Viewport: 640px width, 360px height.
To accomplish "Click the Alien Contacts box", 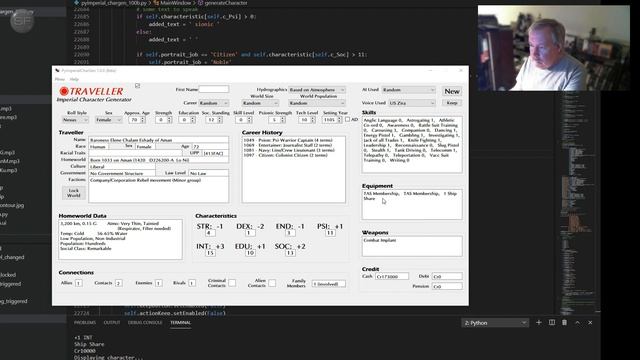I will pyautogui.click(x=272, y=283).
